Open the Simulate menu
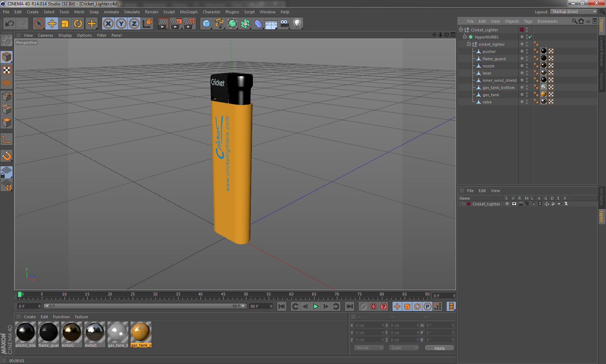Viewport: 606px width, 364px height. pos(132,12)
